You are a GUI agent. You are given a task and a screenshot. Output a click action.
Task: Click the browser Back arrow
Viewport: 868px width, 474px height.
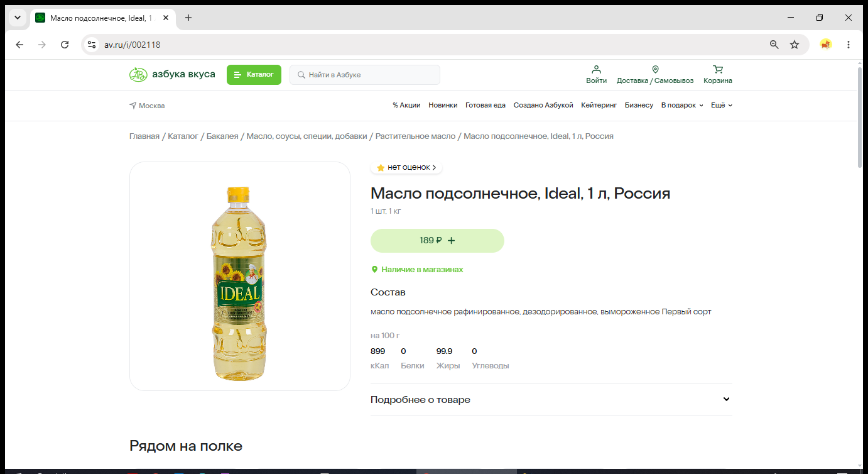pyautogui.click(x=19, y=45)
